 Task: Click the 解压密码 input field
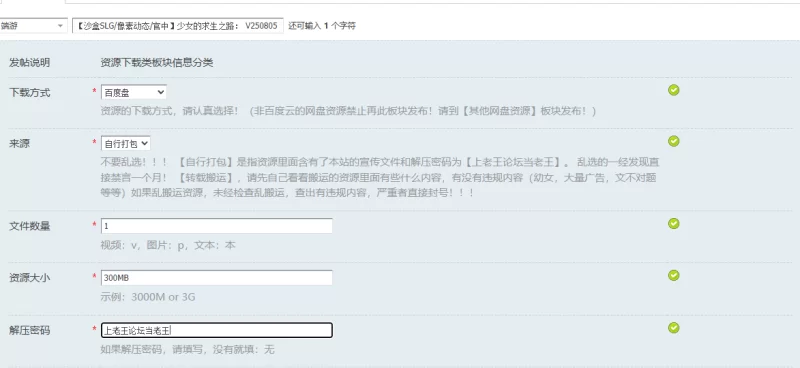[217, 330]
